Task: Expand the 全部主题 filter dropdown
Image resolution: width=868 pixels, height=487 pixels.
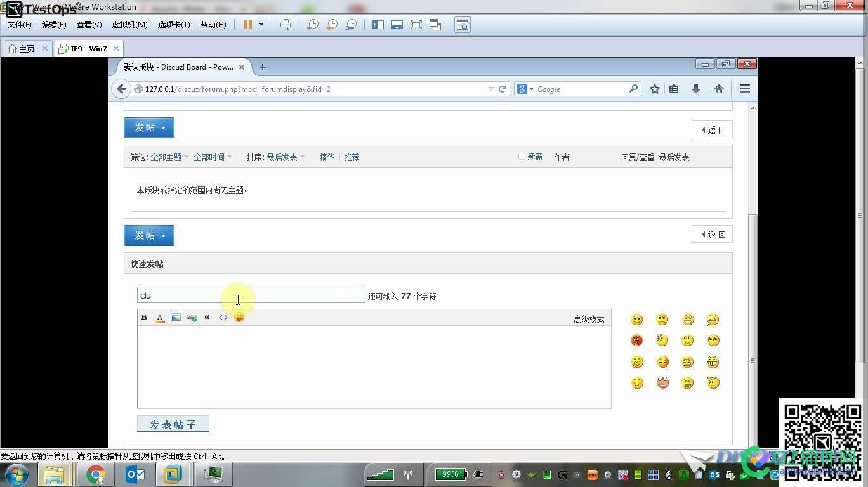Action: pos(169,157)
